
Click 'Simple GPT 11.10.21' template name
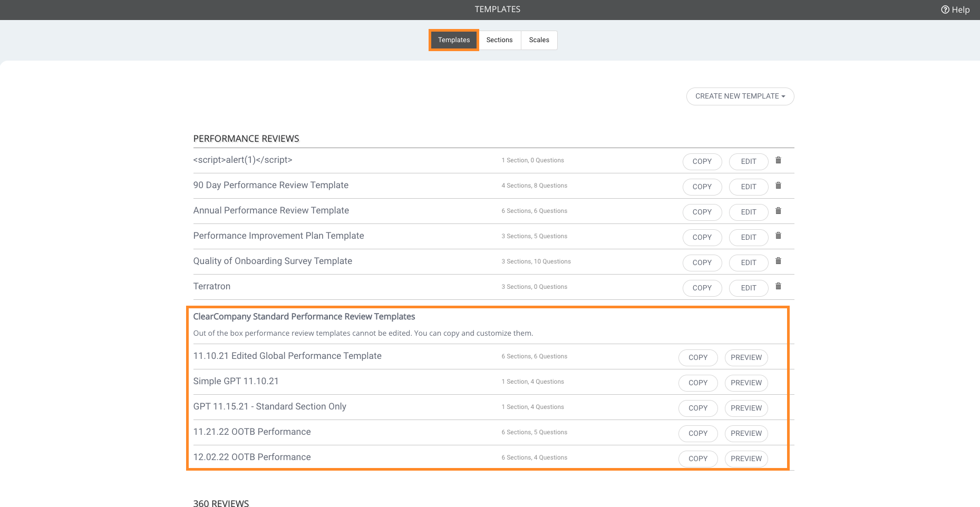point(236,382)
